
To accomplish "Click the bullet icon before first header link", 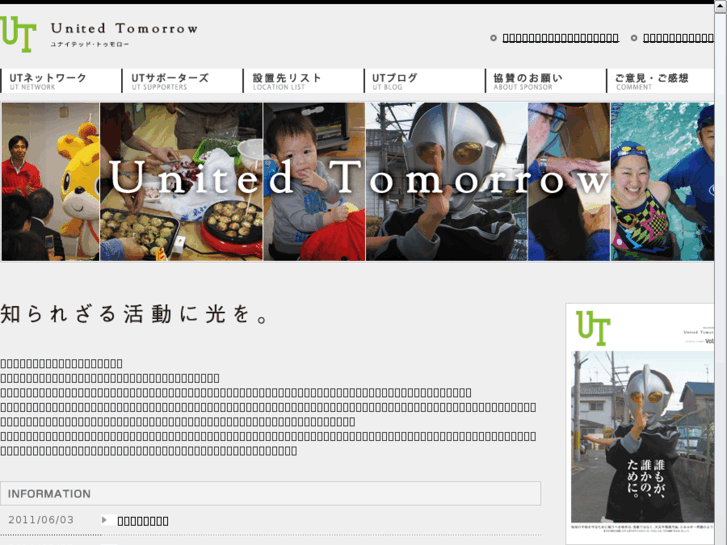I will coord(493,38).
